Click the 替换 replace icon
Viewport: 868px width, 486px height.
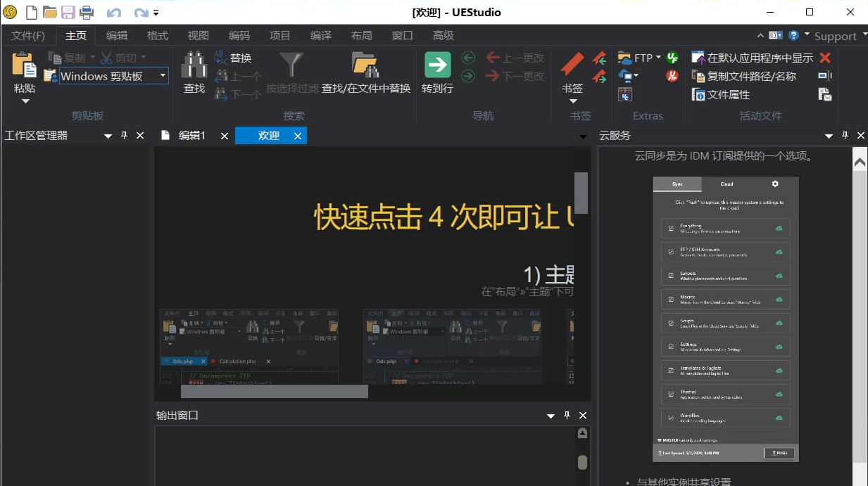220,58
